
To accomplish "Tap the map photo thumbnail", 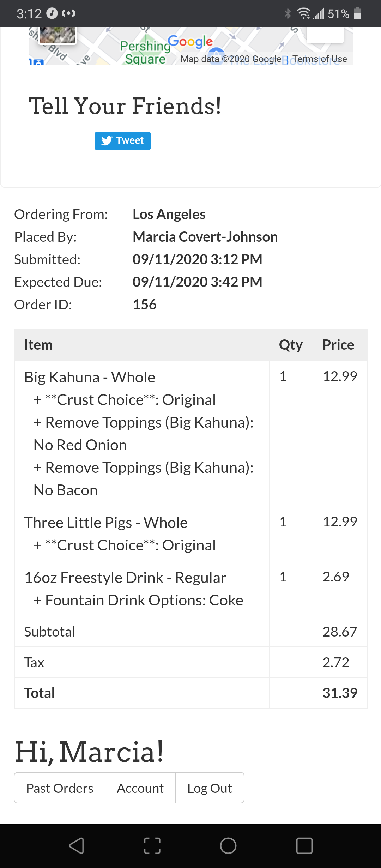I will tap(57, 35).
